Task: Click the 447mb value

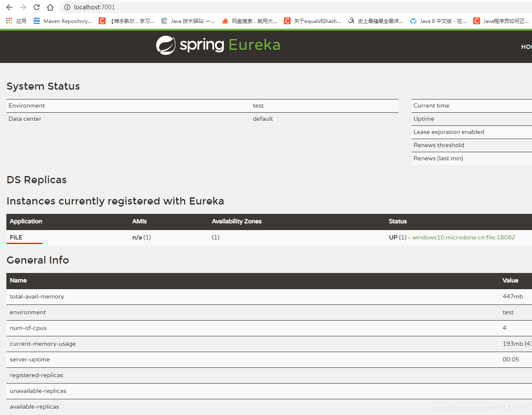Action: [x=513, y=296]
